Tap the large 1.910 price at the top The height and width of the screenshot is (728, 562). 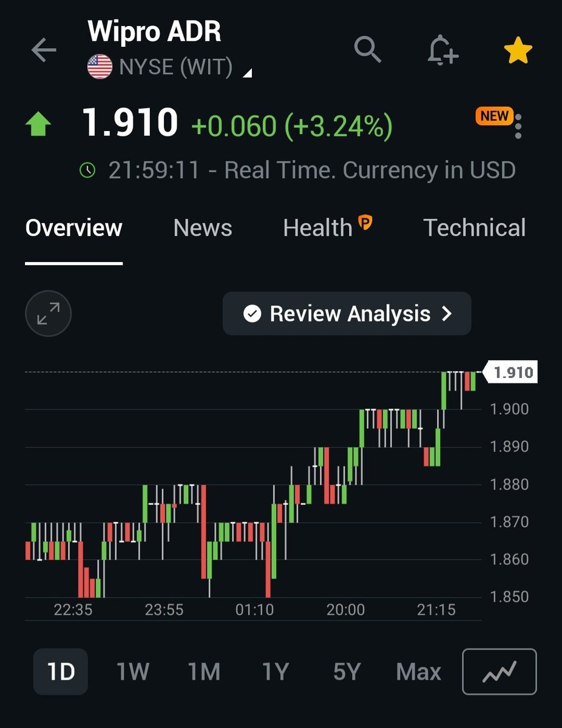pyautogui.click(x=130, y=123)
